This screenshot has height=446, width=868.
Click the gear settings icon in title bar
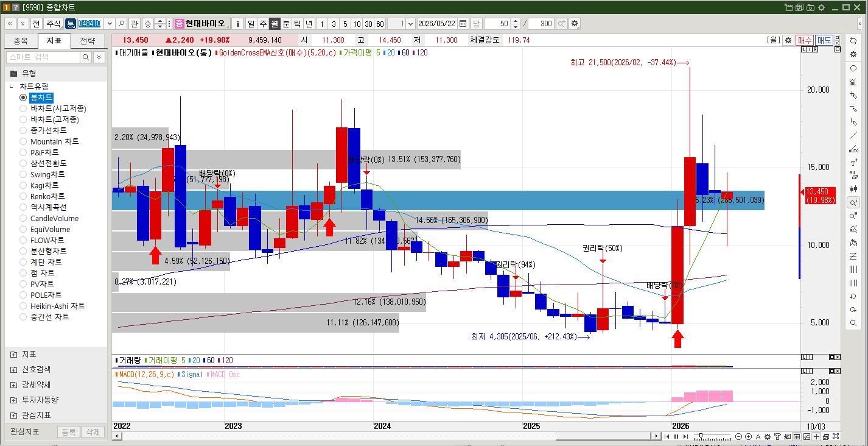(821, 7)
